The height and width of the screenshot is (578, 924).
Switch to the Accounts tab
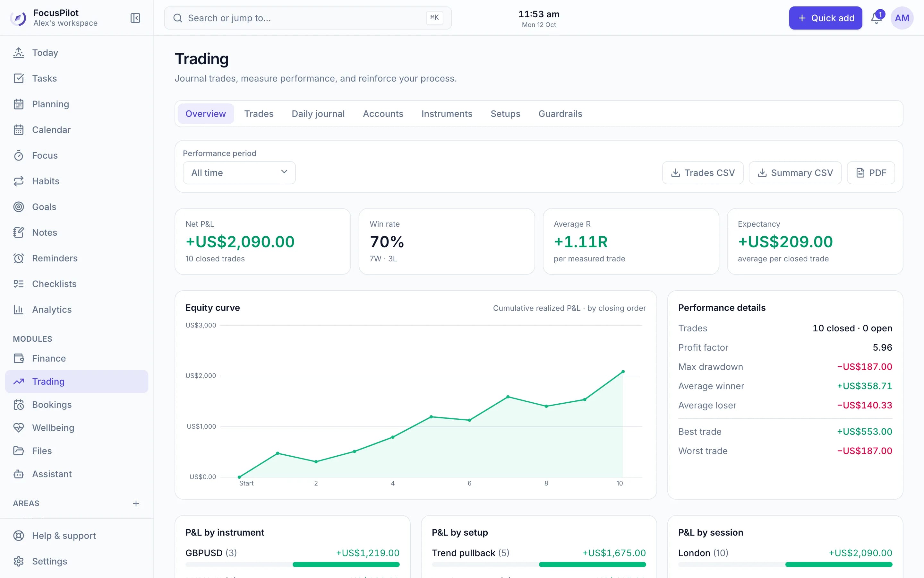coord(383,114)
